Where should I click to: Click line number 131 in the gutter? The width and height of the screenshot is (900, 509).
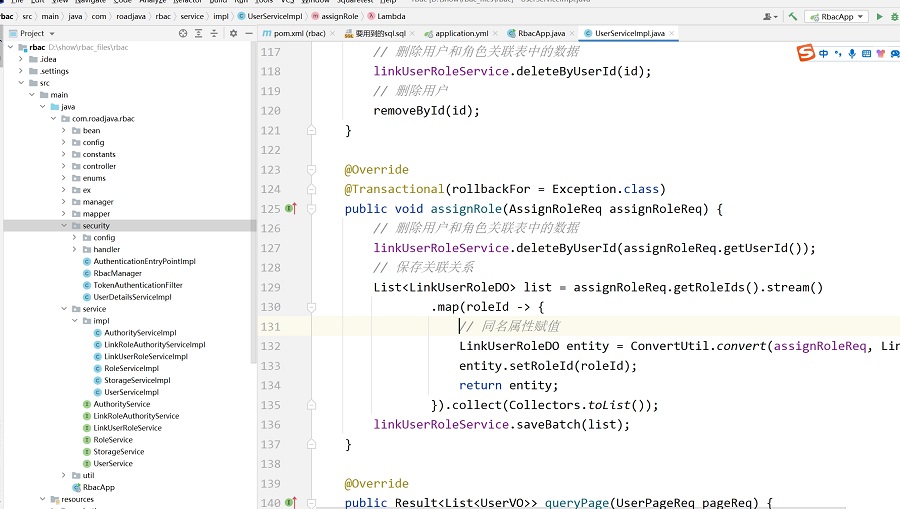tap(270, 327)
